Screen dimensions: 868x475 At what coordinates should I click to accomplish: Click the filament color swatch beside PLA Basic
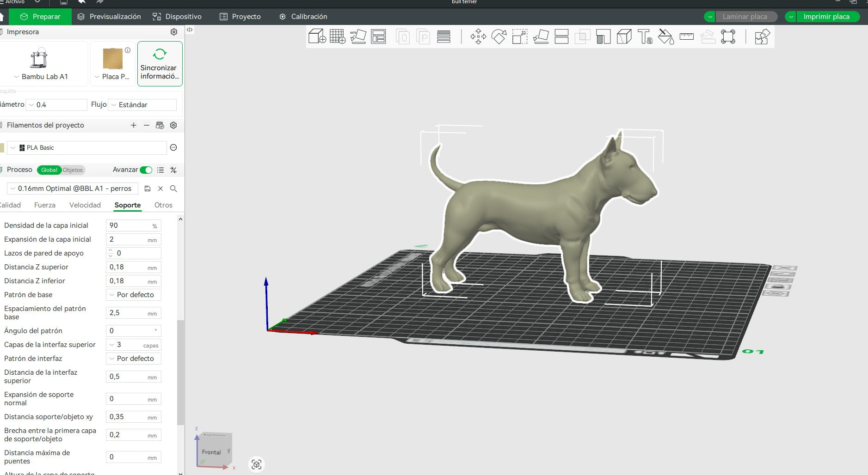tap(2, 148)
